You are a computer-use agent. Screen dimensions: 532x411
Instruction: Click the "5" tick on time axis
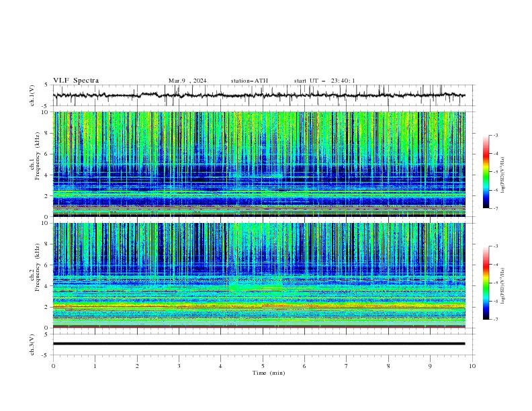click(263, 366)
